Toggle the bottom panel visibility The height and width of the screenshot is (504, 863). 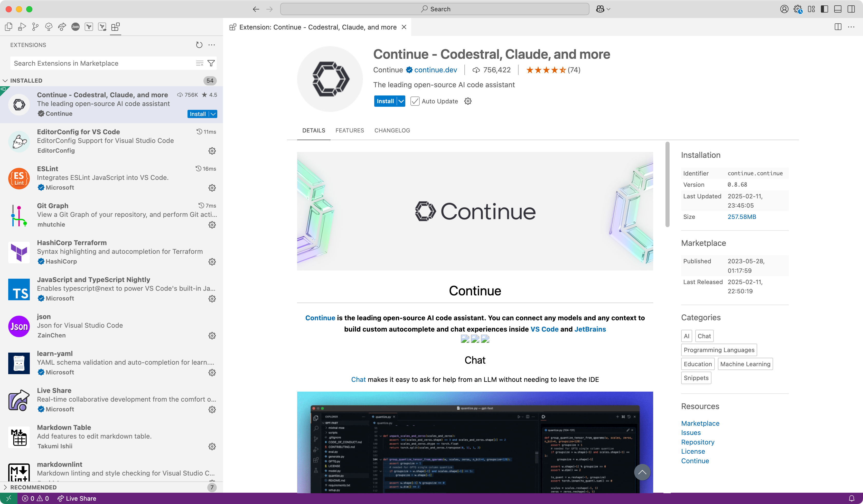pos(838,9)
